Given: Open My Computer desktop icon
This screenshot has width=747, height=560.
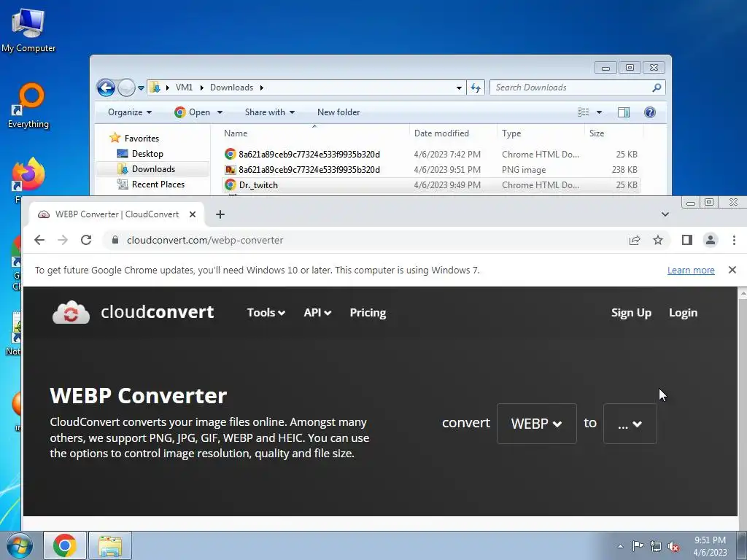Looking at the screenshot, I should coord(28,29).
